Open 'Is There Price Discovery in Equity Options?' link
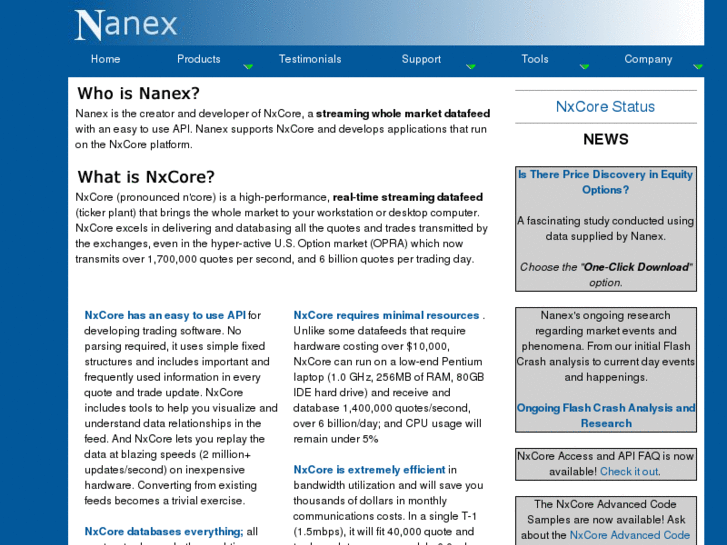This screenshot has height=545, width=727. point(606,182)
